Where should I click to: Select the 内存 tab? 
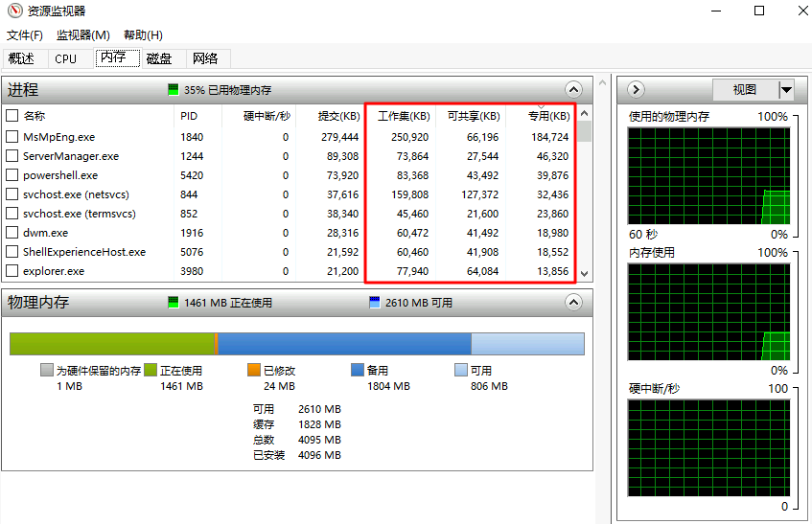point(117,57)
